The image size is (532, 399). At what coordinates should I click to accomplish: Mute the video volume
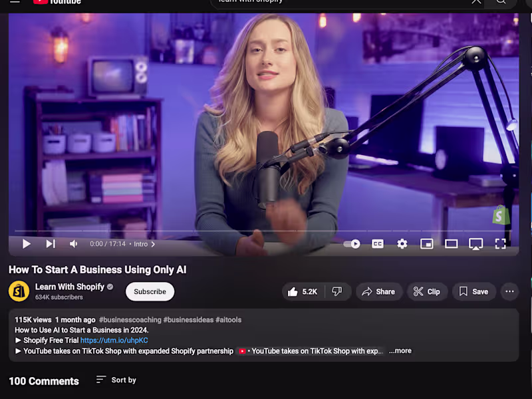(73, 244)
